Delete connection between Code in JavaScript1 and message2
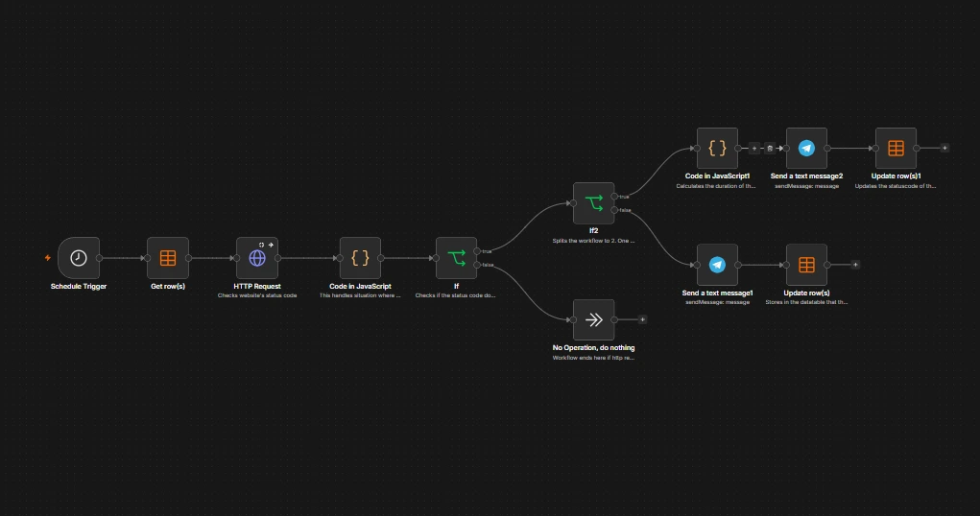This screenshot has width=980, height=516. [770, 148]
